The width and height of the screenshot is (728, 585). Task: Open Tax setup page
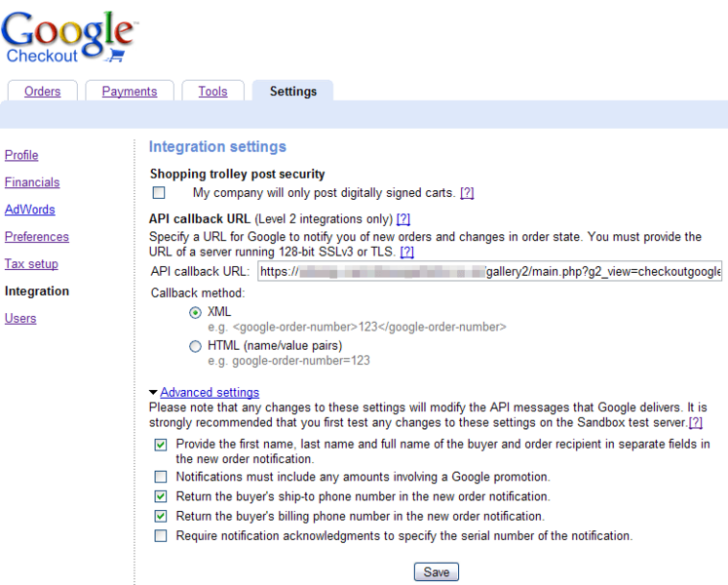point(31,264)
